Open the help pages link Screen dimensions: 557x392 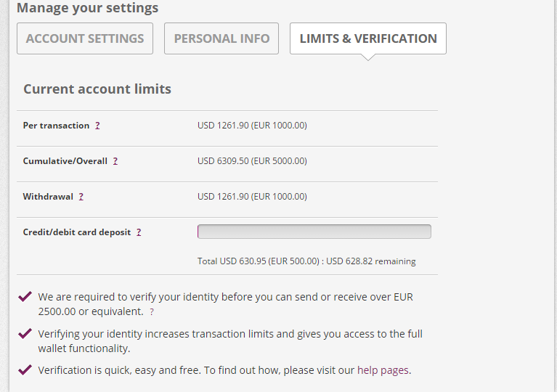[383, 370]
